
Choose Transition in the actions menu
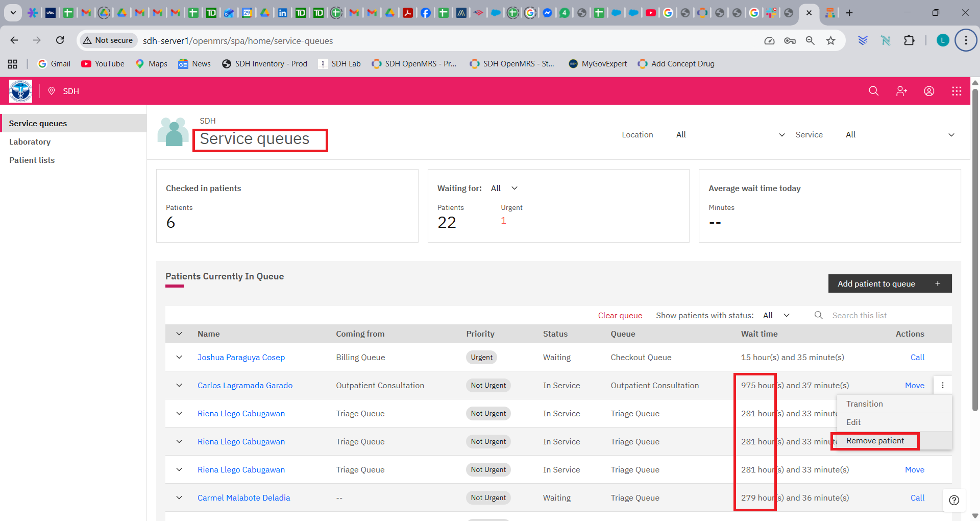864,404
